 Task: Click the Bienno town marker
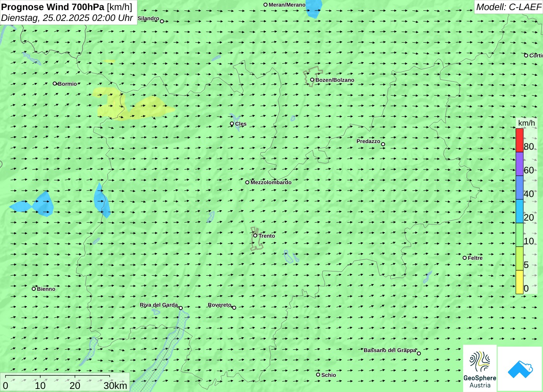pos(34,288)
